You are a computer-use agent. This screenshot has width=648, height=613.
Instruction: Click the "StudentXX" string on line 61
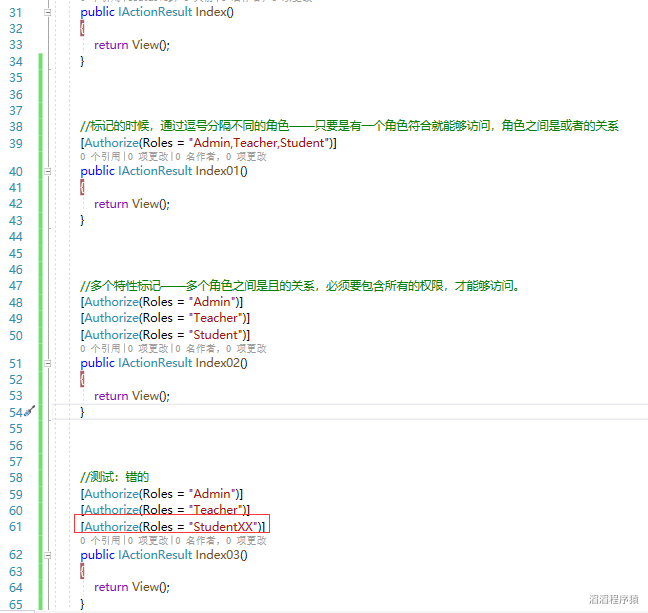pyautogui.click(x=223, y=527)
